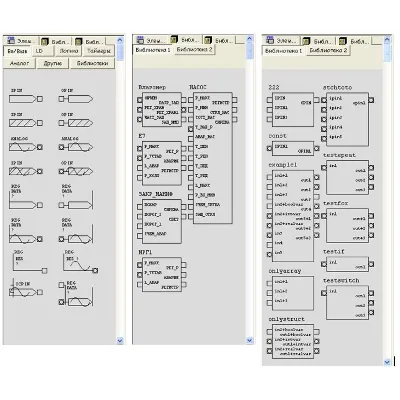Open the Вх/Вых category tab

(x=17, y=51)
